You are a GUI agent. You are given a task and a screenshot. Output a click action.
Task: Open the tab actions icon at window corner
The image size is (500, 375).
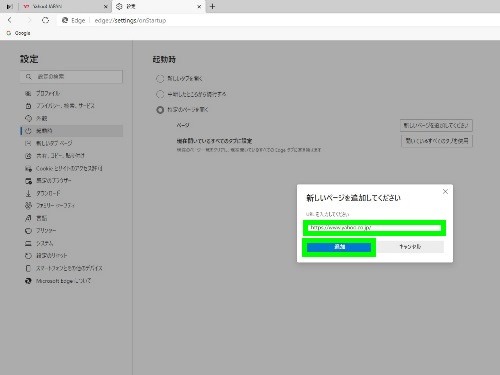pyautogui.click(x=10, y=6)
